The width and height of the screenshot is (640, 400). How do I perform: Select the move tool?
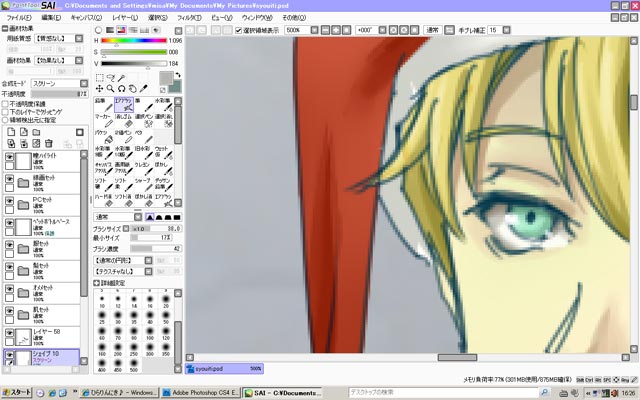99,89
